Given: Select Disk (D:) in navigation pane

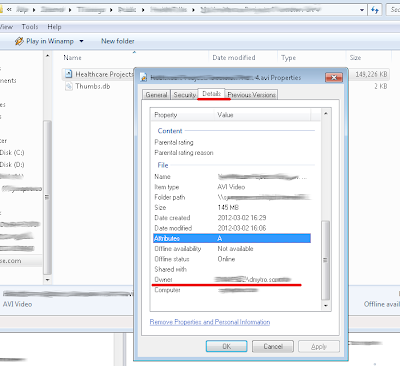Looking at the screenshot, I should click(x=12, y=165).
